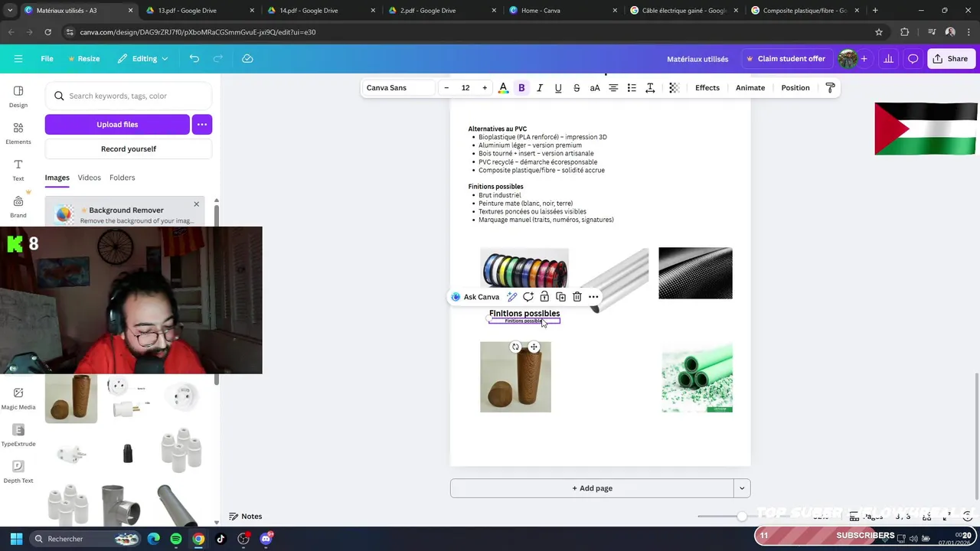Open the analytics chart icon

(x=888, y=59)
